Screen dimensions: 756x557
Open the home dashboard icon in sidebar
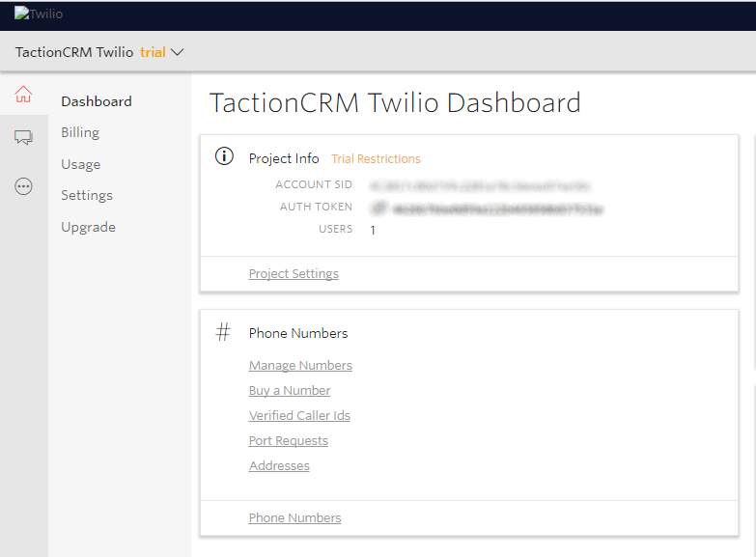[x=23, y=94]
